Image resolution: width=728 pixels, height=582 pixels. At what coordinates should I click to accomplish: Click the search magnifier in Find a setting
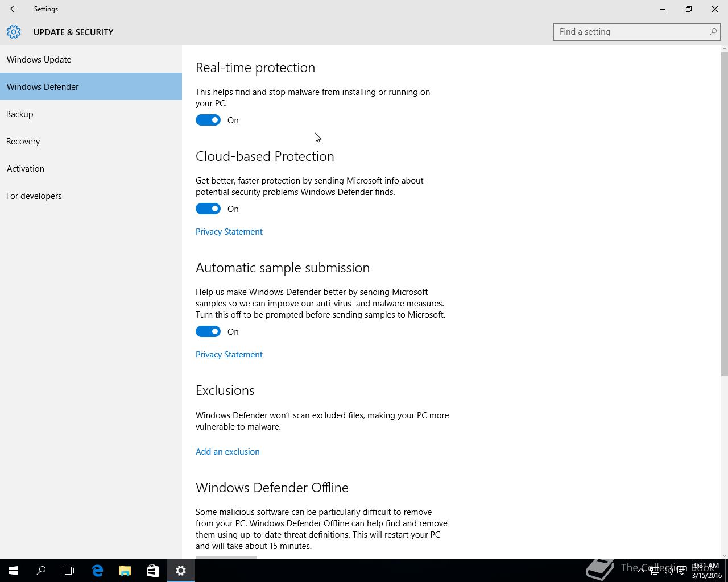point(713,32)
